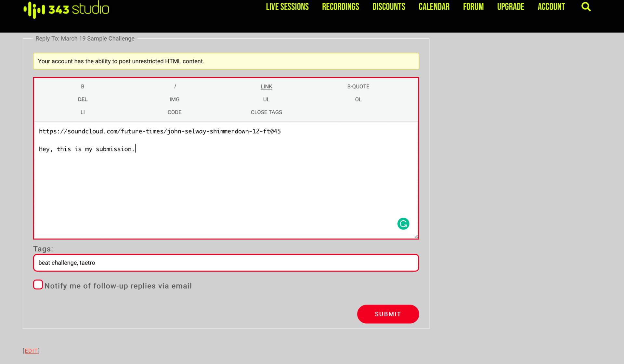Click the 'Hey, this is my submission.' line
This screenshot has width=624, height=364.
86,149
